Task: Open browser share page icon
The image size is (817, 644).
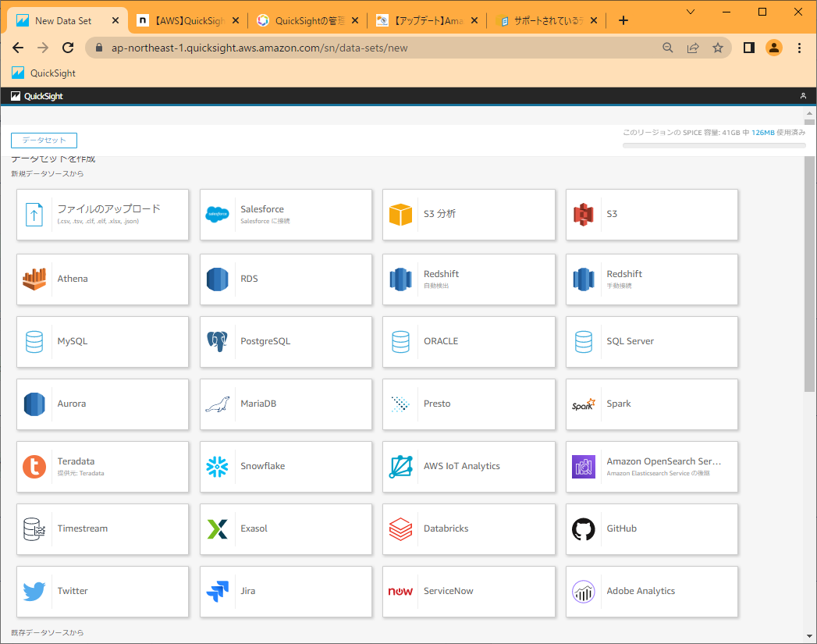Action: [693, 48]
